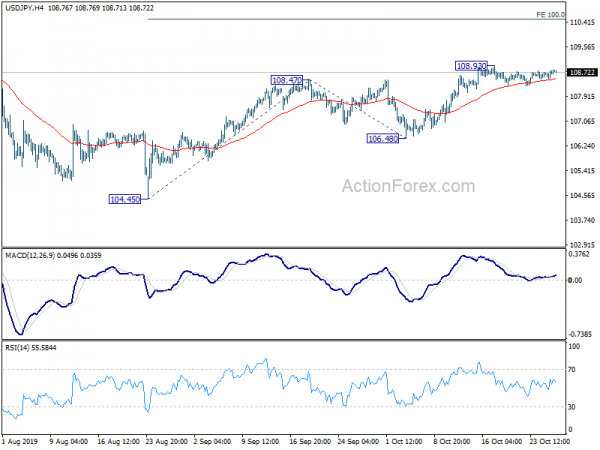This screenshot has height=450, width=600.
Task: Click the 8 Oct 20:00 time label
Action: 453,442
